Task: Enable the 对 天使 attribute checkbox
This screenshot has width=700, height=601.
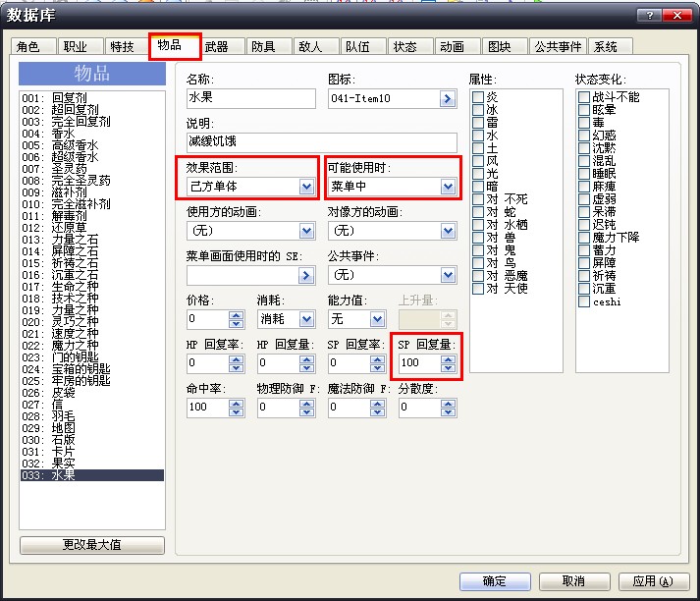Action: [x=478, y=289]
